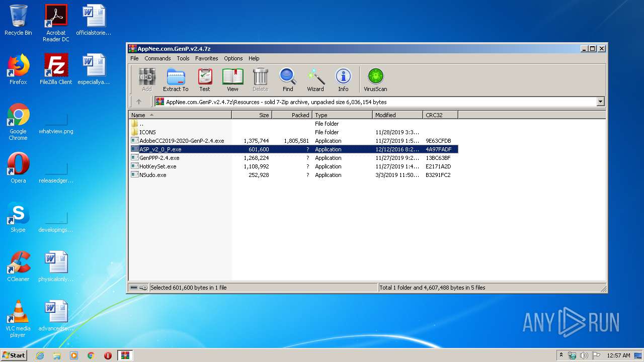644x362 pixels.
Task: Click the Add toolbar icon
Action: (x=146, y=80)
